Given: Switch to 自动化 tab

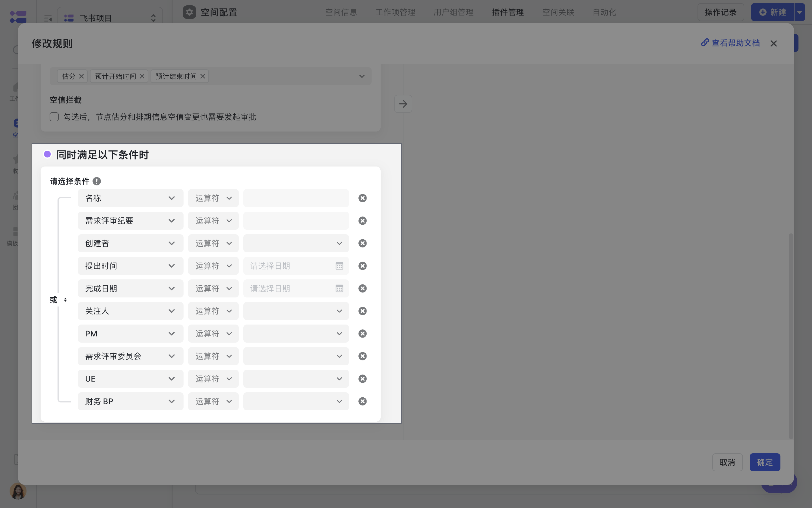Looking at the screenshot, I should tap(604, 12).
